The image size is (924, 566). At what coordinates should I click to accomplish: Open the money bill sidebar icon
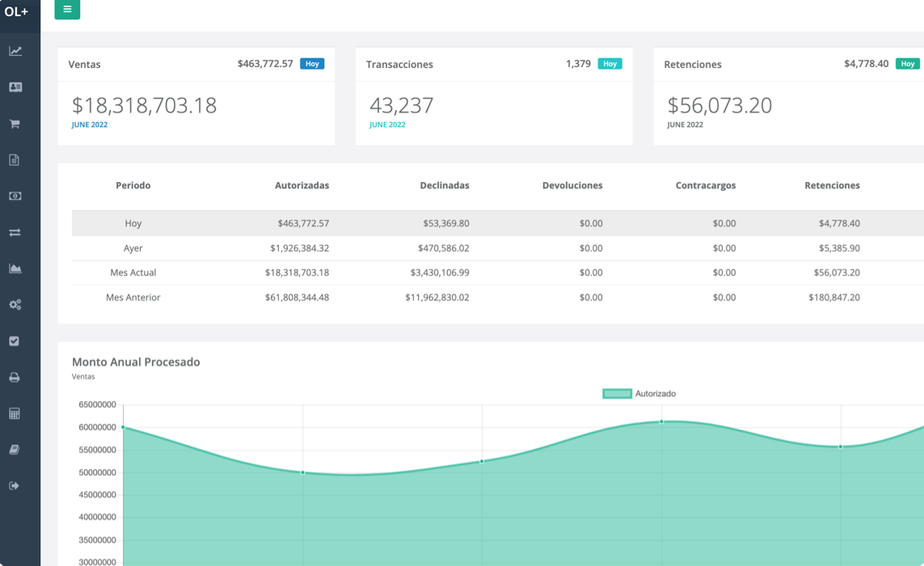tap(15, 196)
